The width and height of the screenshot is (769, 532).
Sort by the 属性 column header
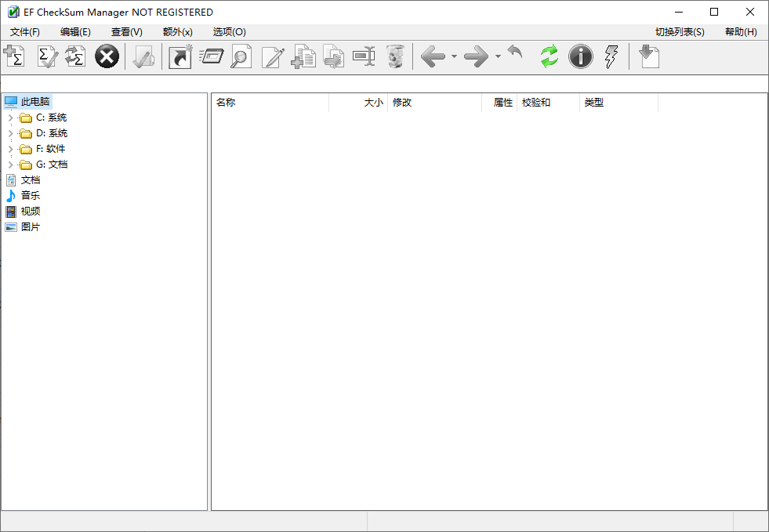[499, 103]
